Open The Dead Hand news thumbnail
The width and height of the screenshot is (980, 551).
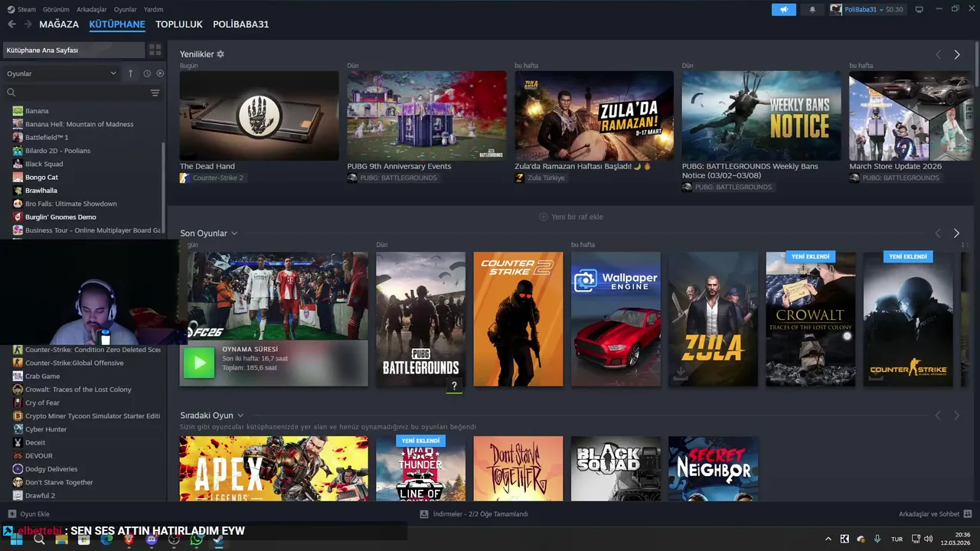(260, 116)
